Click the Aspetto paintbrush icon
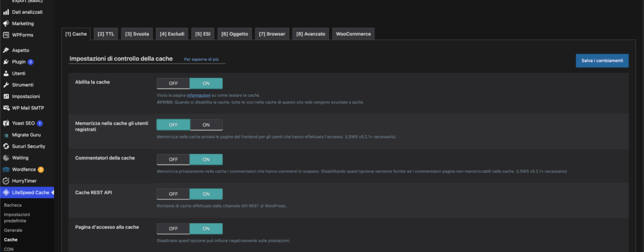Viewport: 644px width, 252px height. coord(6,50)
